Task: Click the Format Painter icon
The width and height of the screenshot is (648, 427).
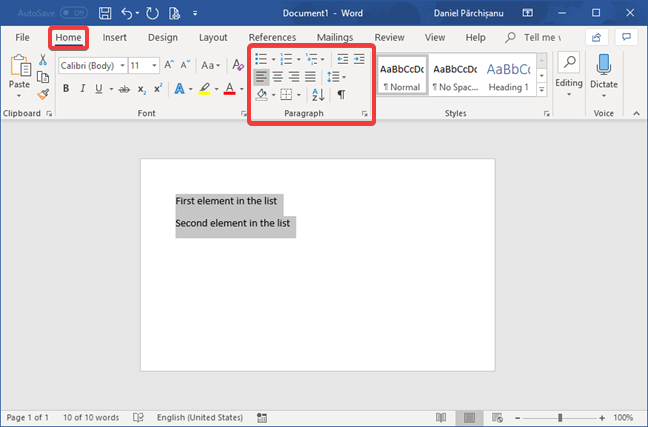Action: (43, 94)
